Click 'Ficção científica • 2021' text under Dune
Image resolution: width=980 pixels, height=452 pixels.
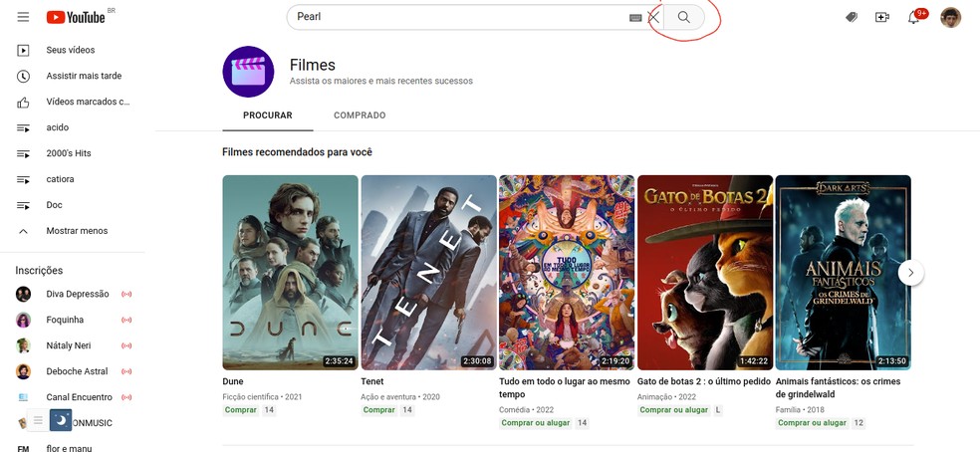tap(262, 397)
